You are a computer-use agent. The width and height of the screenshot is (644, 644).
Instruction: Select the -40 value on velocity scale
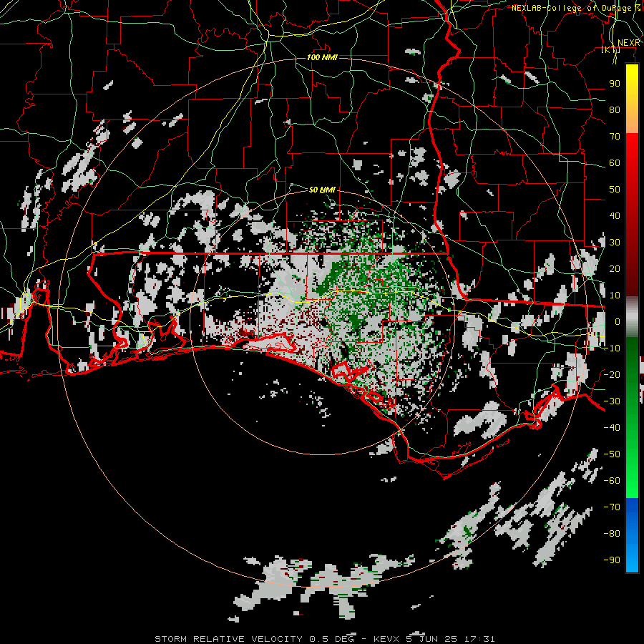pos(612,428)
